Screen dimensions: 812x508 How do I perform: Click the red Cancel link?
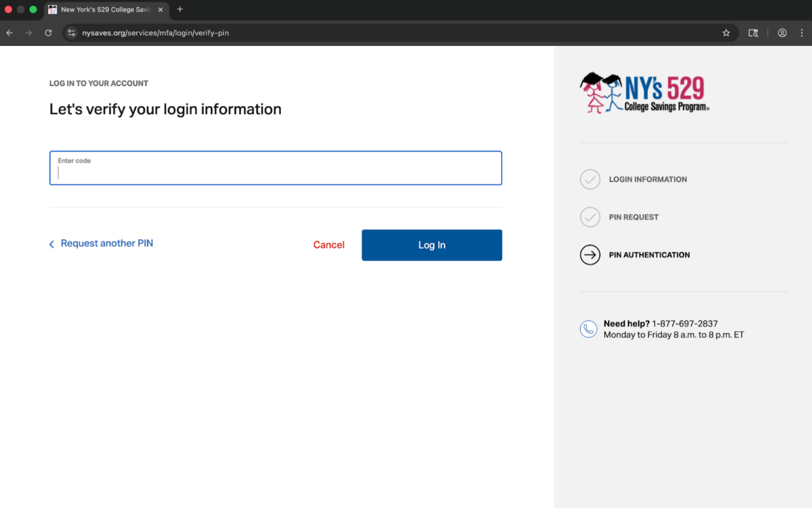coord(328,245)
